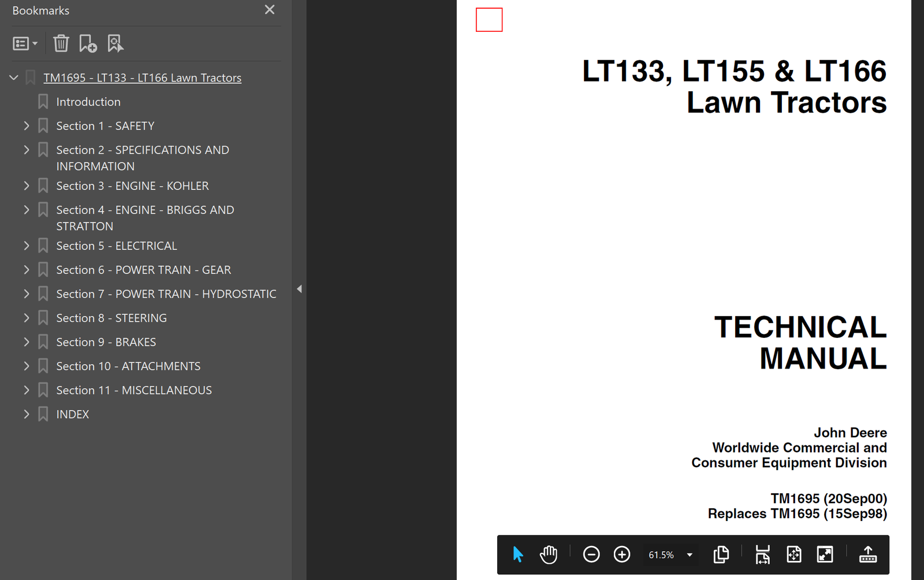
Task: Delete the selected bookmark with trash icon
Action: click(61, 43)
